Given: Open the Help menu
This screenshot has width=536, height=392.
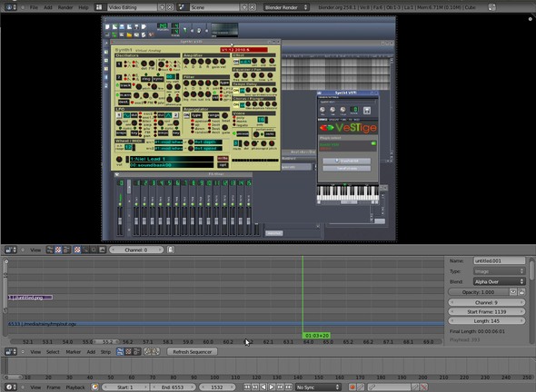Looking at the screenshot, I should pos(84,7).
